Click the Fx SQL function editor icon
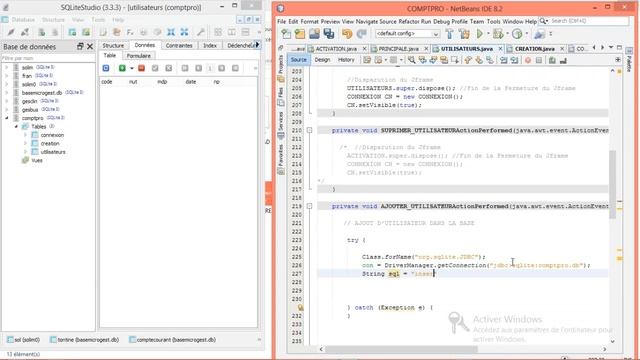 click(130, 32)
